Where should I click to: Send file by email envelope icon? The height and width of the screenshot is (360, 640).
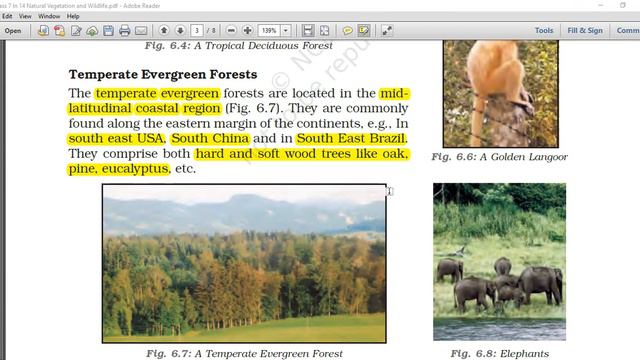(141, 31)
